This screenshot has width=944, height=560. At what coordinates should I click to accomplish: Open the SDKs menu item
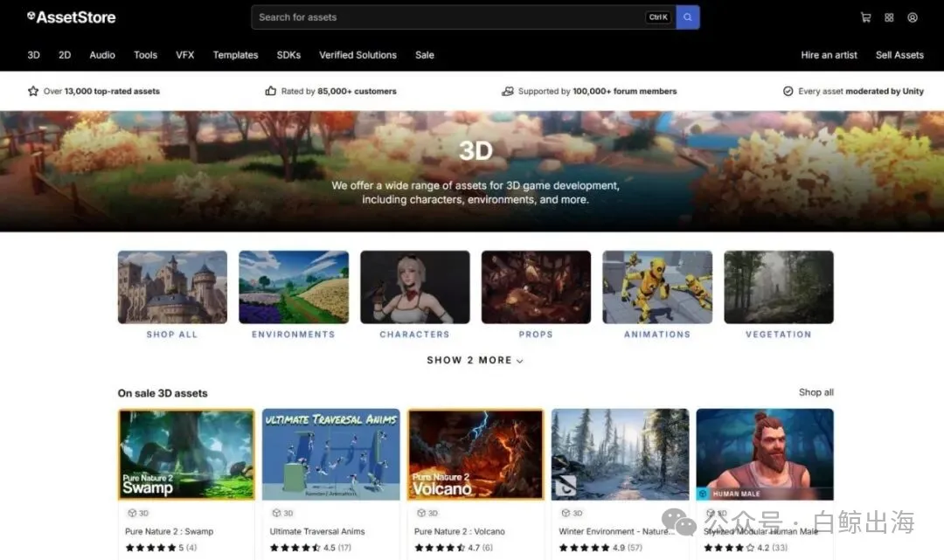click(288, 55)
